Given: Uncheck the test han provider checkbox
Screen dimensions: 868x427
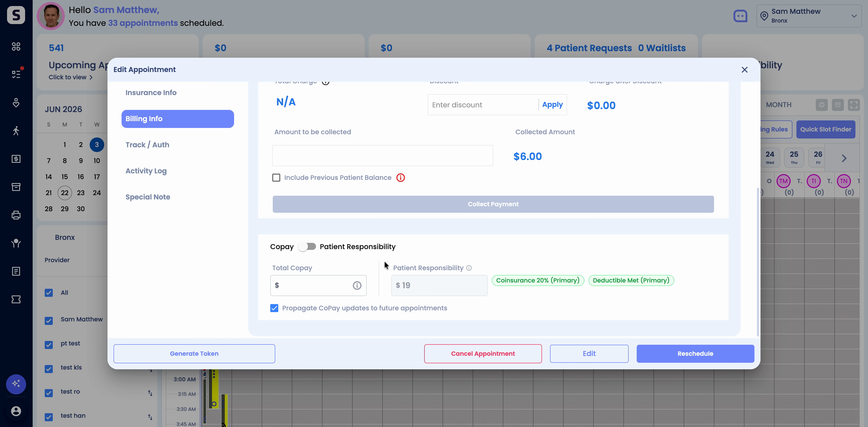Looking at the screenshot, I should pyautogui.click(x=48, y=417).
